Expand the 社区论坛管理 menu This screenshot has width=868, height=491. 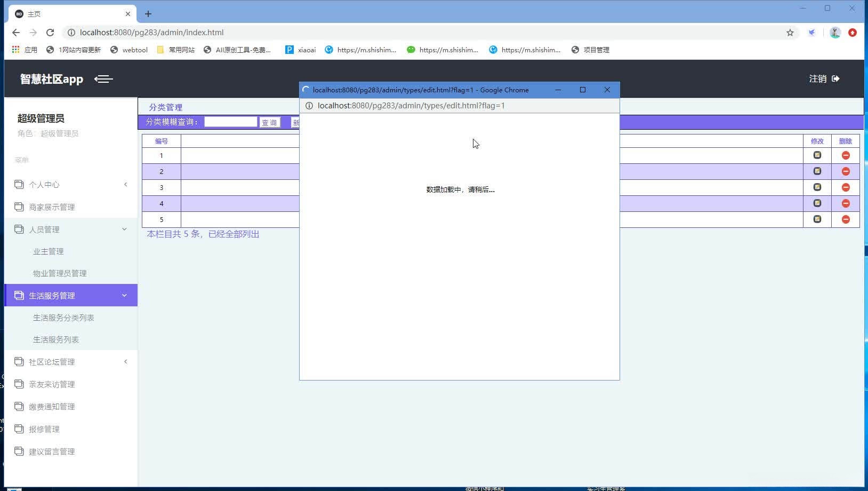[x=71, y=362]
